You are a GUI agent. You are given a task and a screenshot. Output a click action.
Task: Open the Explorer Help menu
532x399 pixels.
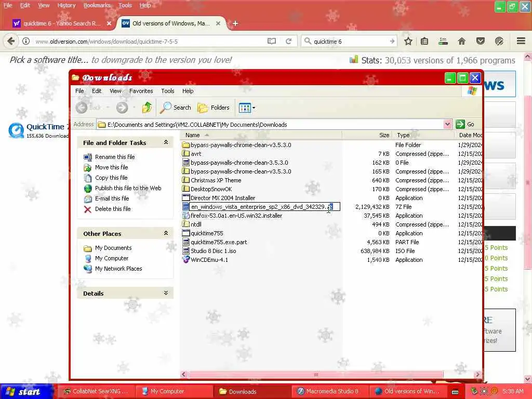coord(188,91)
